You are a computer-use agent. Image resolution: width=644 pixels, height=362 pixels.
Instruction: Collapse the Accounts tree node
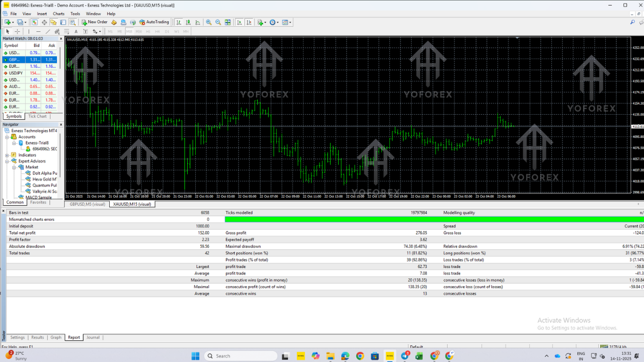(x=8, y=137)
